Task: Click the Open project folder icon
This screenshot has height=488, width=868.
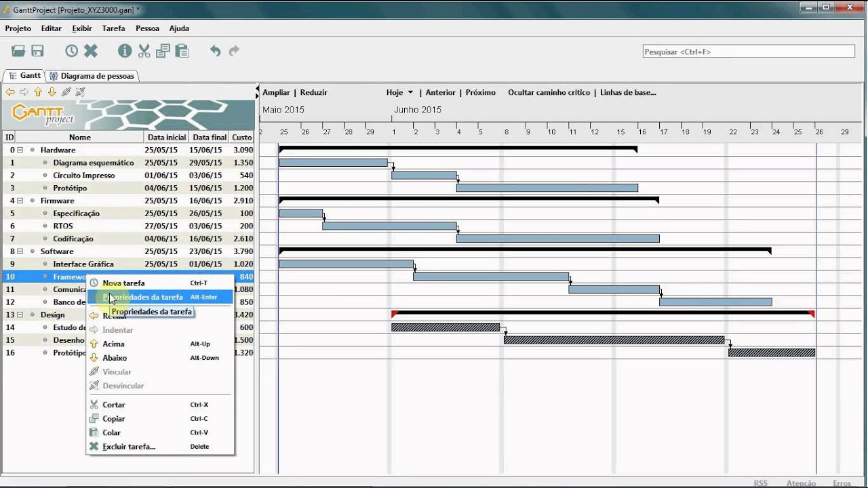Action: point(18,51)
